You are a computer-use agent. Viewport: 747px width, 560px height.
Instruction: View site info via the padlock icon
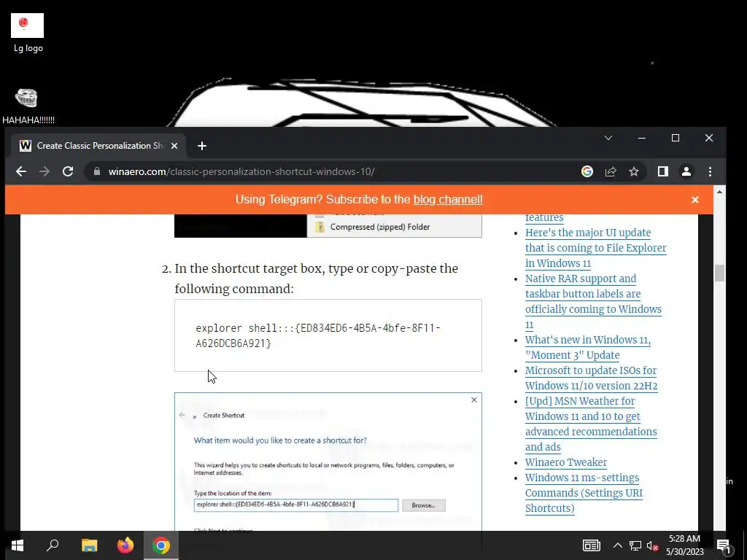[97, 171]
